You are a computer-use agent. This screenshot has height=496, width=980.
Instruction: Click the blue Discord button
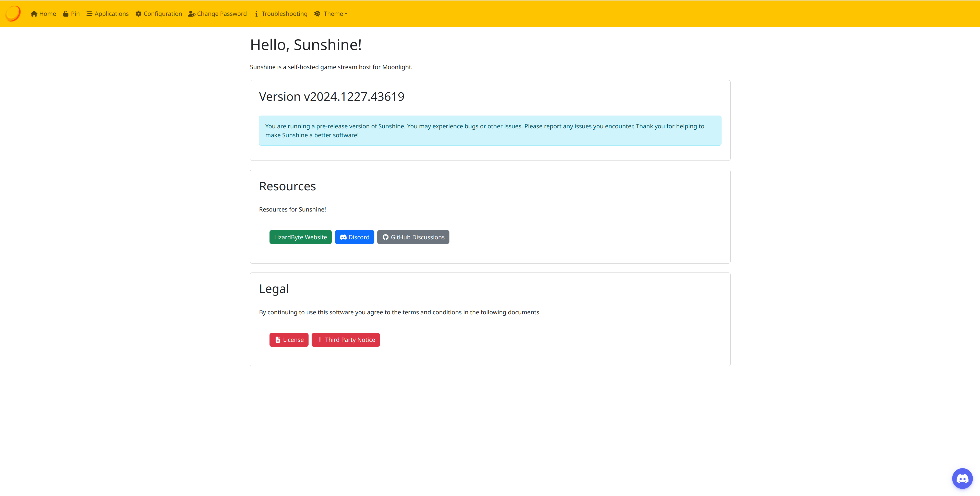354,237
